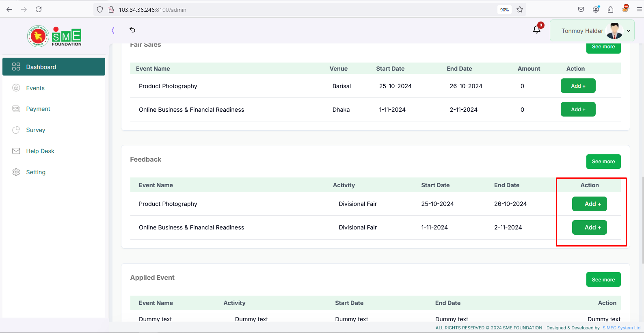Click See more in Fair Sales section

603,47
